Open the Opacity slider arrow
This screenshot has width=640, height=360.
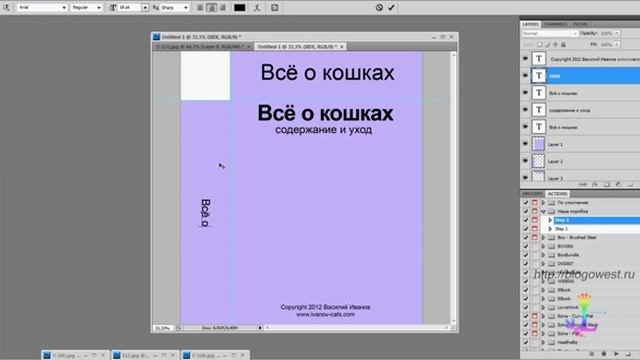pyautogui.click(x=617, y=33)
